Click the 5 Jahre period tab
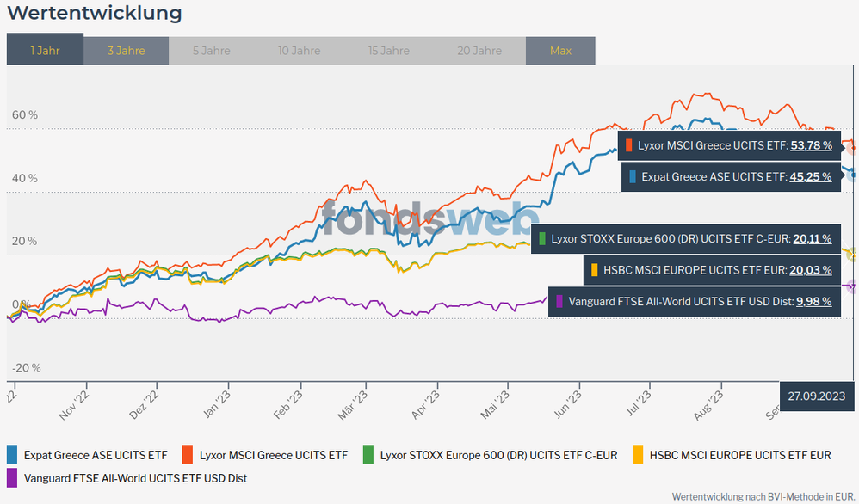The image size is (859, 504). click(x=211, y=51)
